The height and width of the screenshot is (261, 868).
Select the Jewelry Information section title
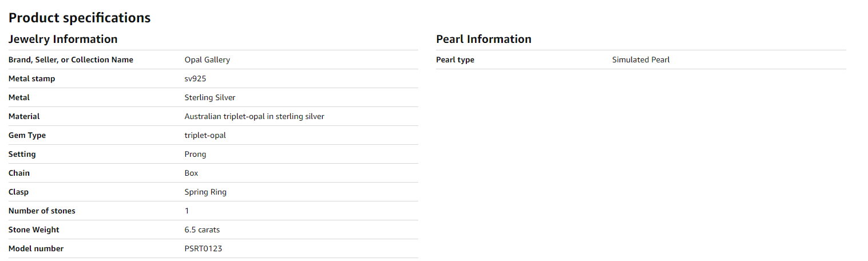[63, 39]
